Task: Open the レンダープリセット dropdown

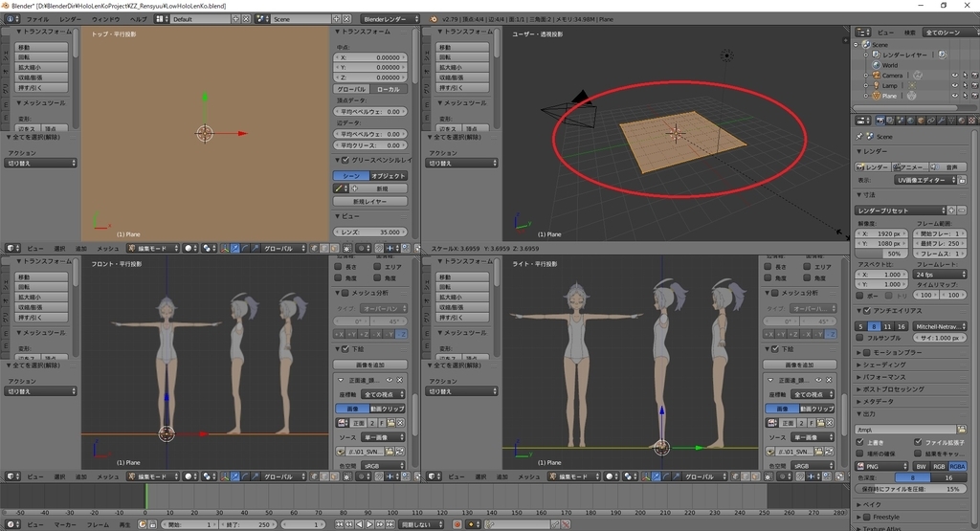Action: [x=901, y=210]
